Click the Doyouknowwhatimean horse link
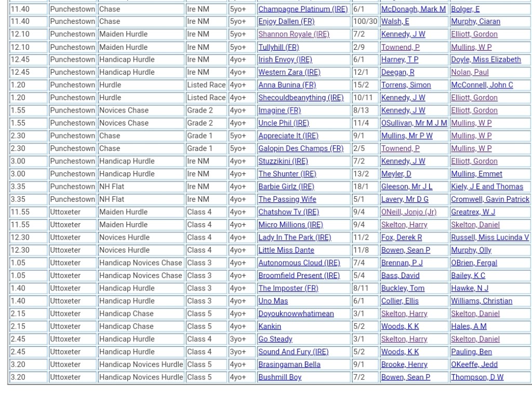 [296, 313]
